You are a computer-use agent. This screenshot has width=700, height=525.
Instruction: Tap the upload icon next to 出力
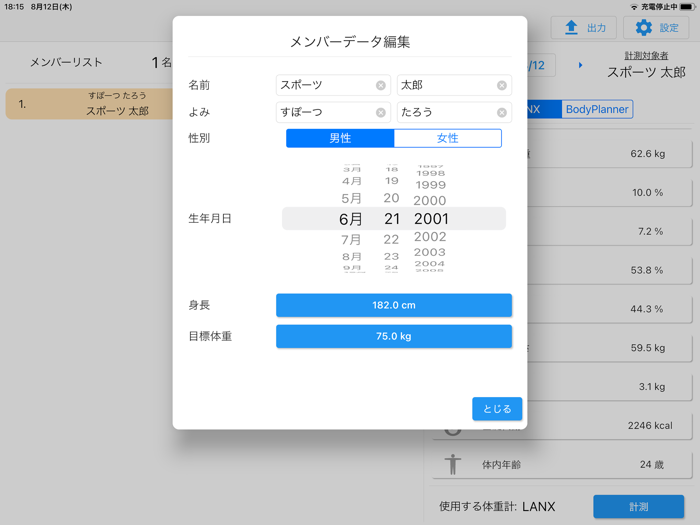click(x=571, y=28)
